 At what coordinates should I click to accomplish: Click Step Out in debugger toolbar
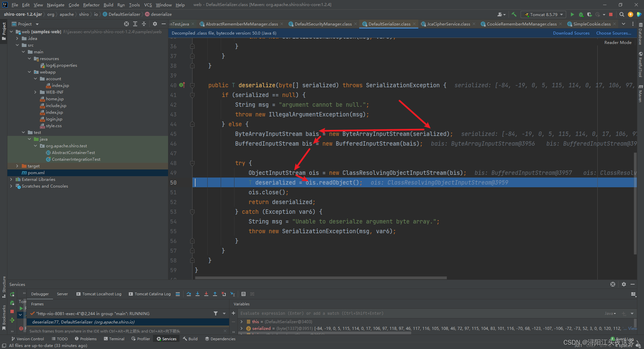[x=215, y=294]
